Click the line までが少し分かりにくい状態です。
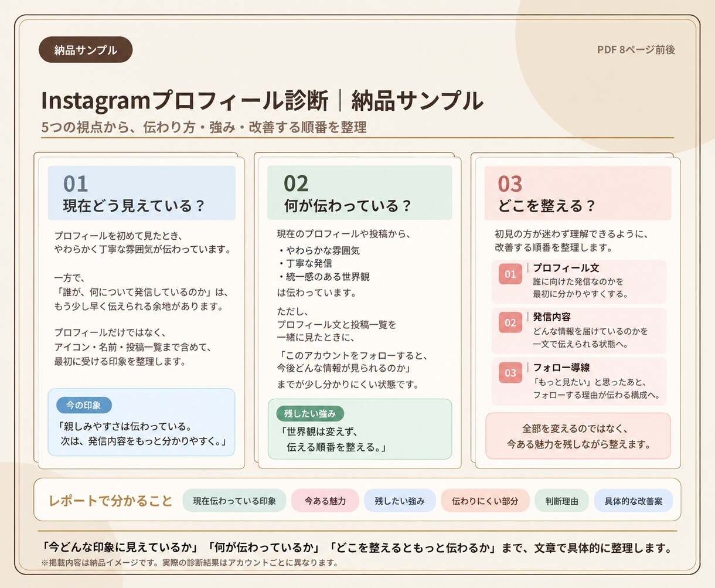The width and height of the screenshot is (715, 588). pos(348,385)
